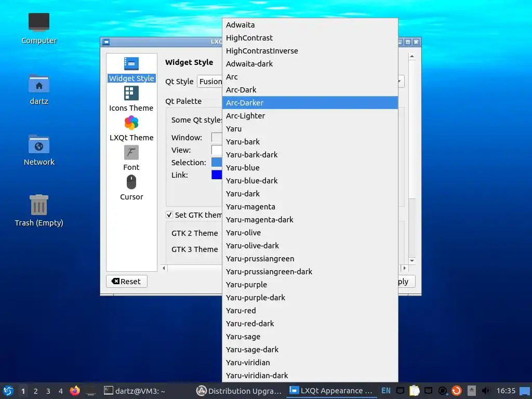Select the highlighted Arc-Darker entry
Screen dimensions: 532x399
pyautogui.click(x=310, y=103)
